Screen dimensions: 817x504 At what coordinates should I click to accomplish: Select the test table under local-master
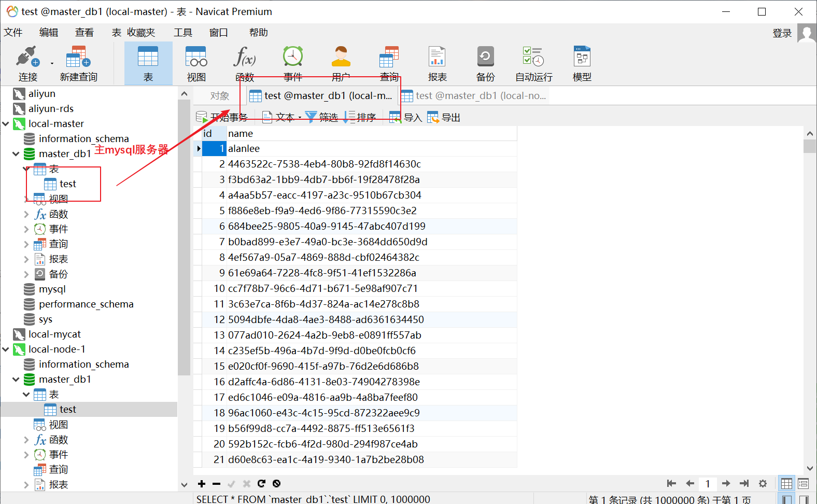[x=67, y=184]
